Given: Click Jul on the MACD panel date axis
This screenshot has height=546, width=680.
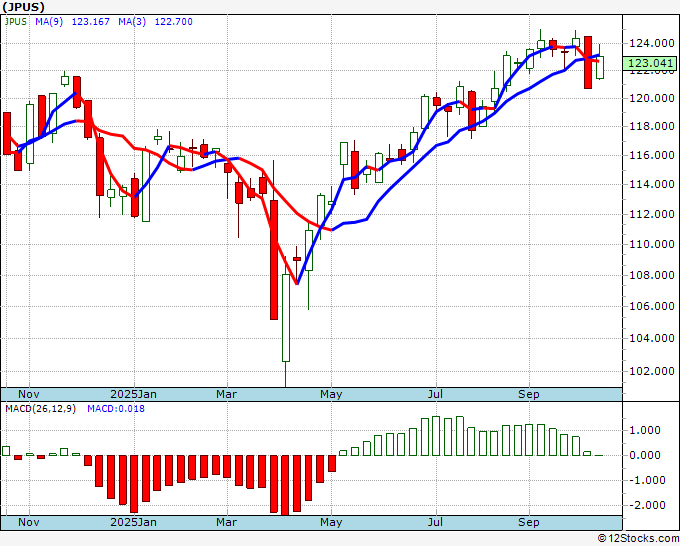Looking at the screenshot, I should [435, 522].
